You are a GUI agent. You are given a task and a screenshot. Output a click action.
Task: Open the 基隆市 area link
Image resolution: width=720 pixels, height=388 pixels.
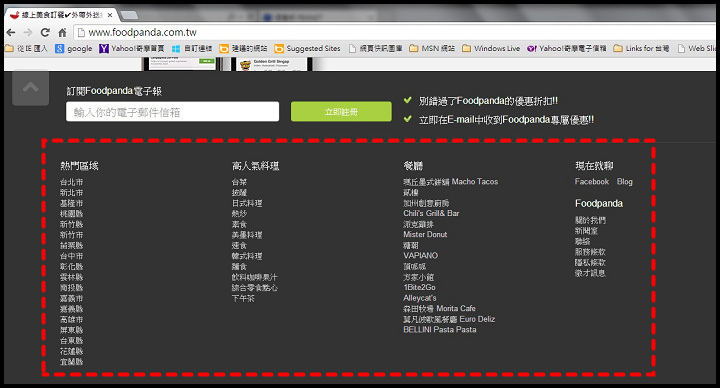tap(71, 203)
